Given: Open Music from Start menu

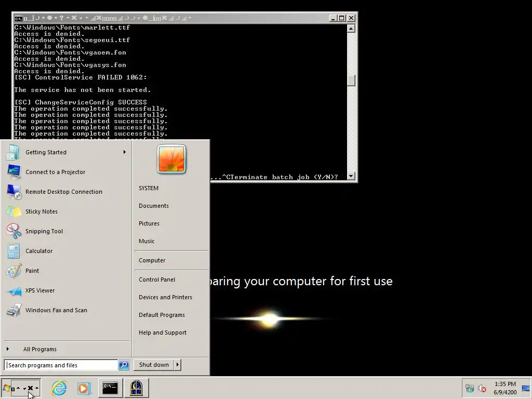Looking at the screenshot, I should click(x=146, y=241).
